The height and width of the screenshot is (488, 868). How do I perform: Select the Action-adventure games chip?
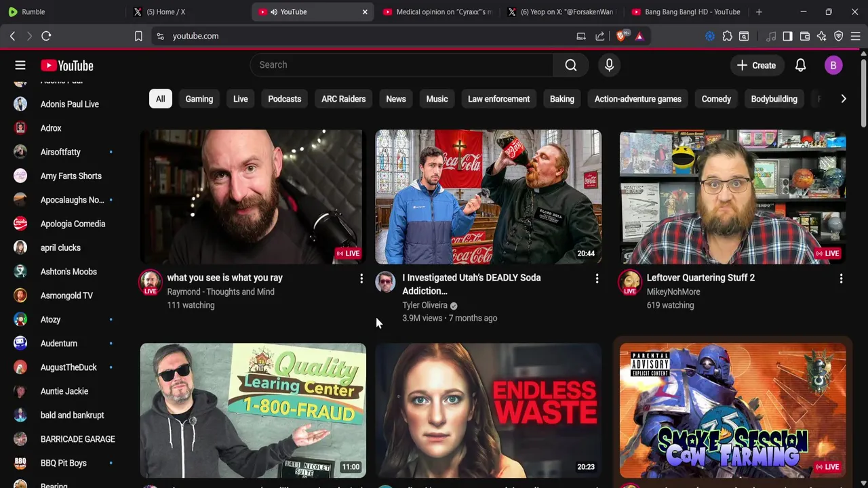point(638,99)
